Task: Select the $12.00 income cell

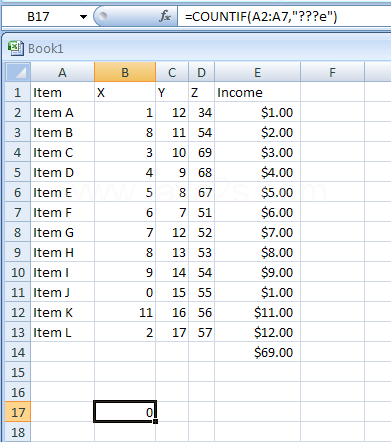Action: click(x=257, y=332)
